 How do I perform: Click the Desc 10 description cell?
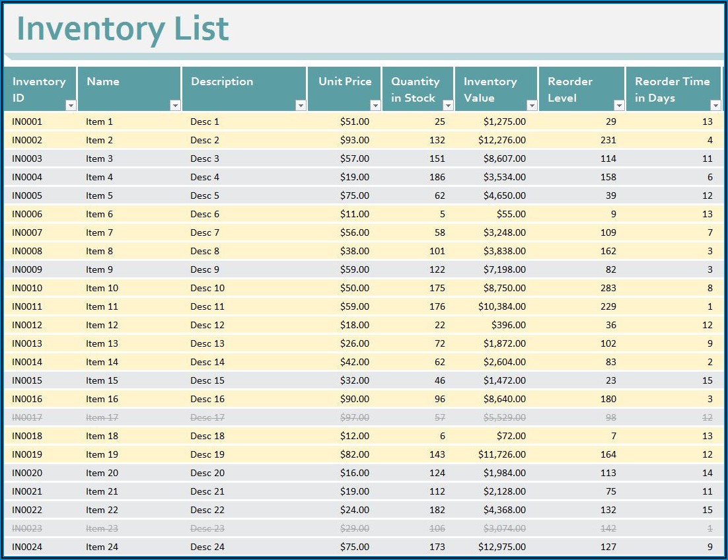(x=207, y=288)
